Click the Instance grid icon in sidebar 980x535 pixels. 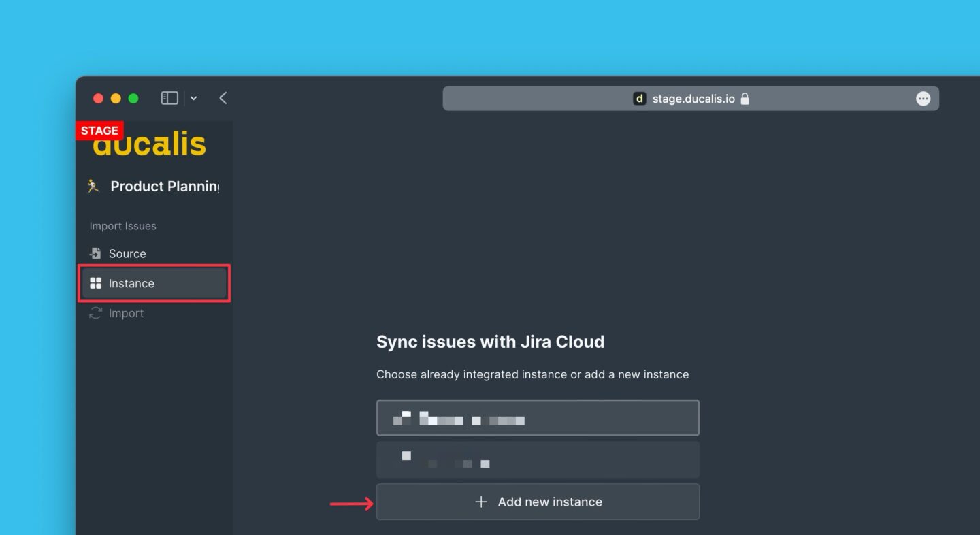(x=95, y=283)
